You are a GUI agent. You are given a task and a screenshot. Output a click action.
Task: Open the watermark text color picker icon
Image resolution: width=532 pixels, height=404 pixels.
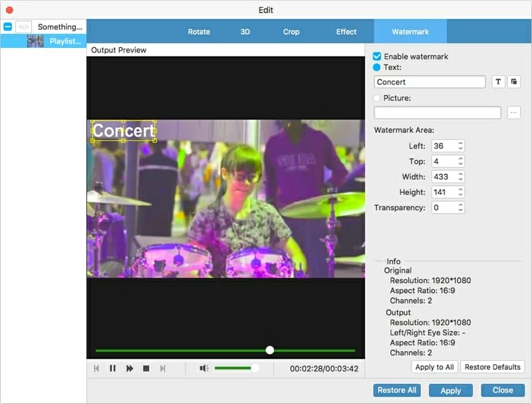[513, 82]
